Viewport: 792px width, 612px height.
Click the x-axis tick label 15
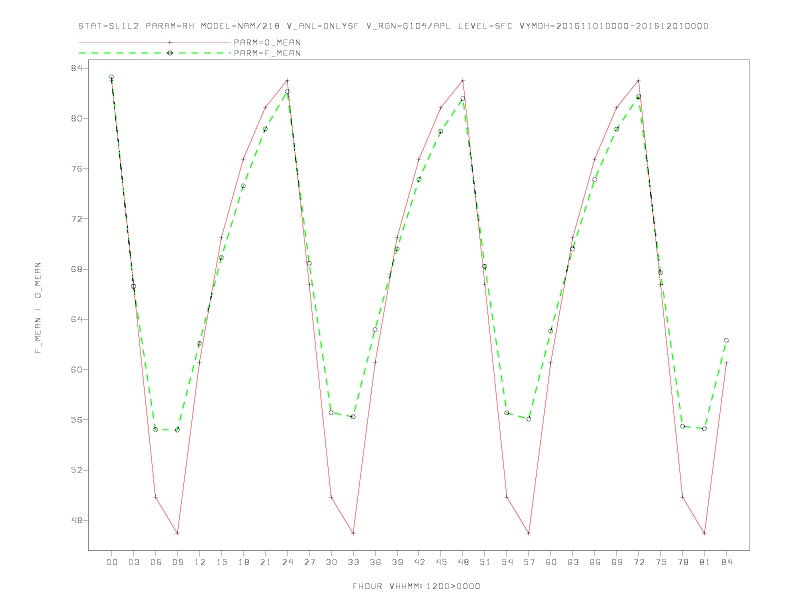[x=221, y=562]
